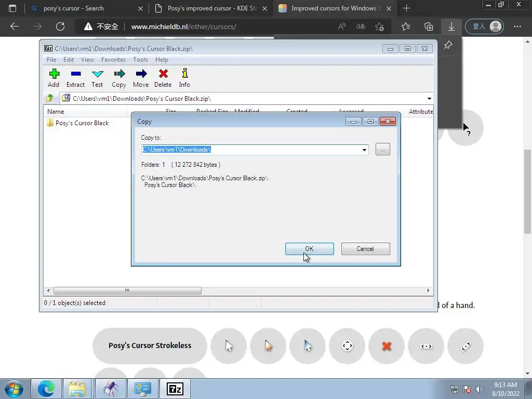Open File Explorer from the taskbar
This screenshot has width=532, height=399.
pos(77,389)
